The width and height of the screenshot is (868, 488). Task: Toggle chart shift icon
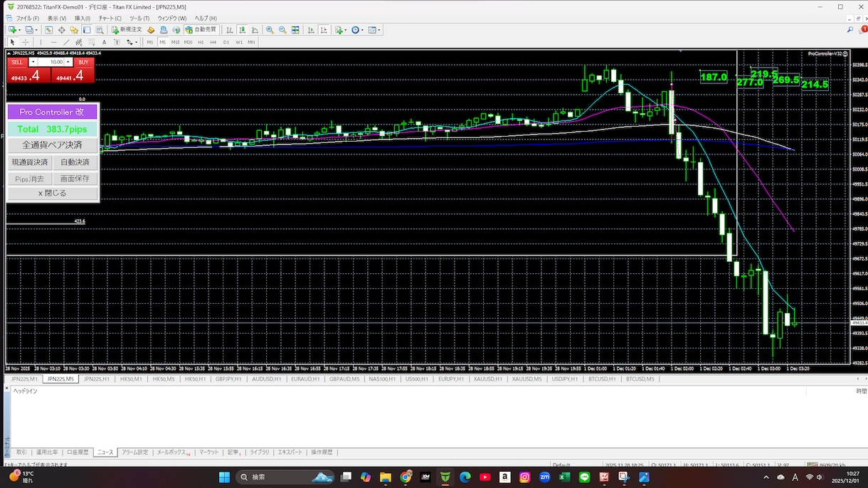point(324,30)
